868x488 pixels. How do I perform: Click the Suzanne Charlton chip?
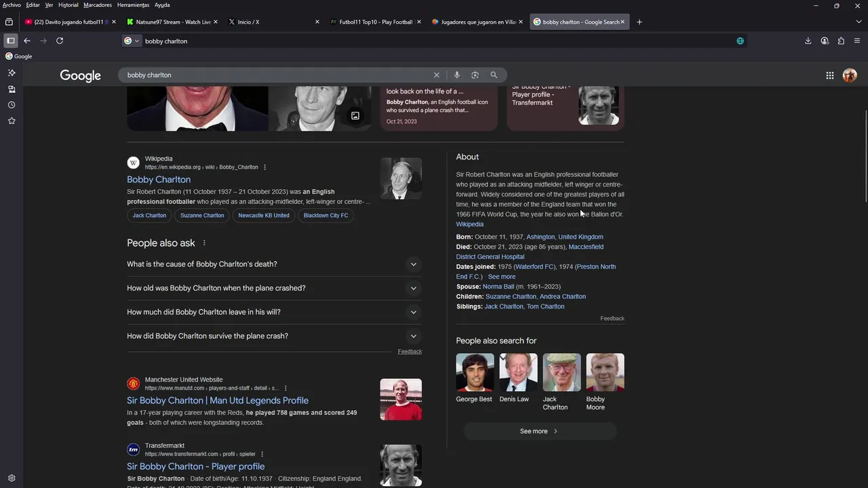point(202,216)
